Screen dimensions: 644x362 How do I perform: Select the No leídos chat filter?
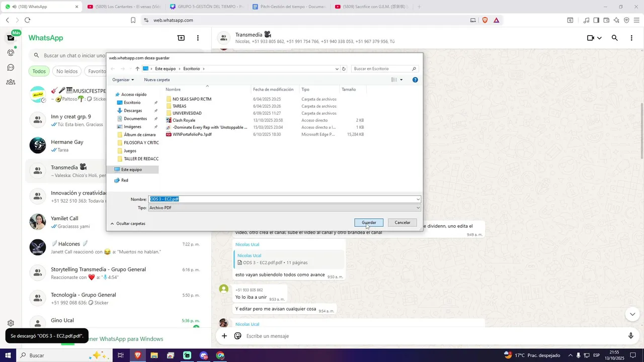point(67,71)
